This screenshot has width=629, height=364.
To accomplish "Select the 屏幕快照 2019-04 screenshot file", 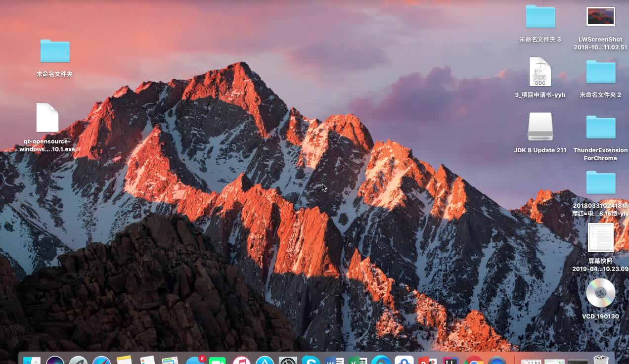I will click(x=600, y=238).
